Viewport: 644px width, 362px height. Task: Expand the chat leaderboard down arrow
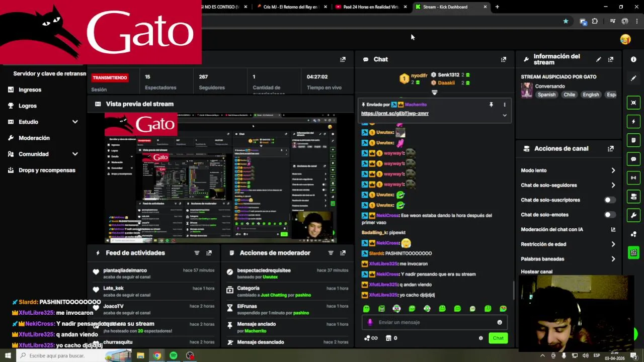pos(435,93)
